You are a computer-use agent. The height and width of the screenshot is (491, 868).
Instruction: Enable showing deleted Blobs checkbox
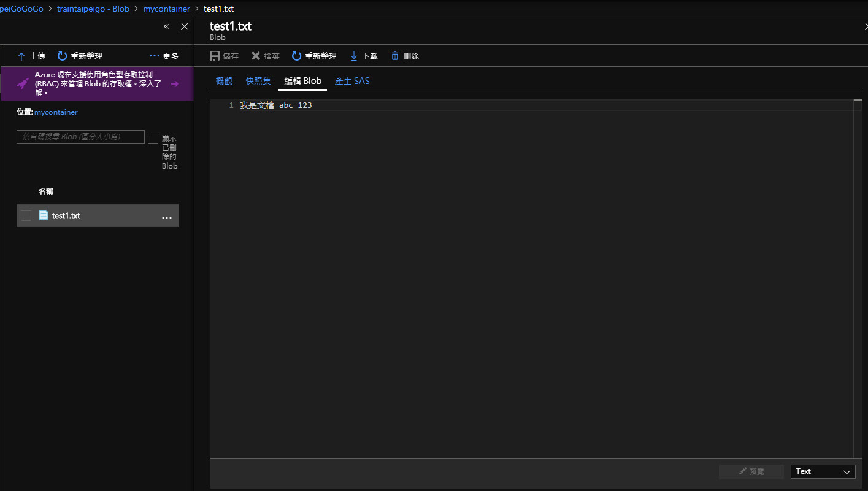click(153, 139)
